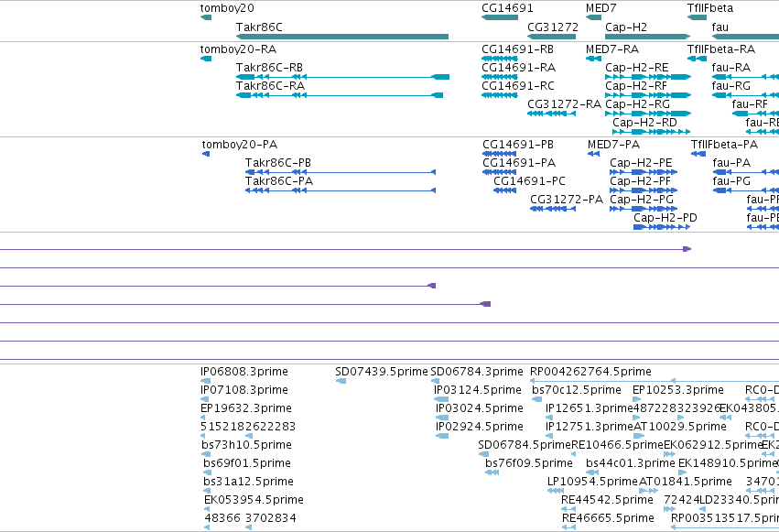This screenshot has width=779, height=532.
Task: Select the SD06784.5prime EST label
Action: coord(525,445)
